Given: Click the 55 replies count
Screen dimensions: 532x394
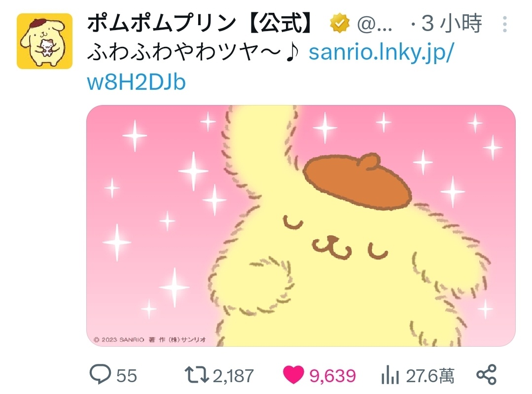Looking at the screenshot, I should [x=127, y=376].
